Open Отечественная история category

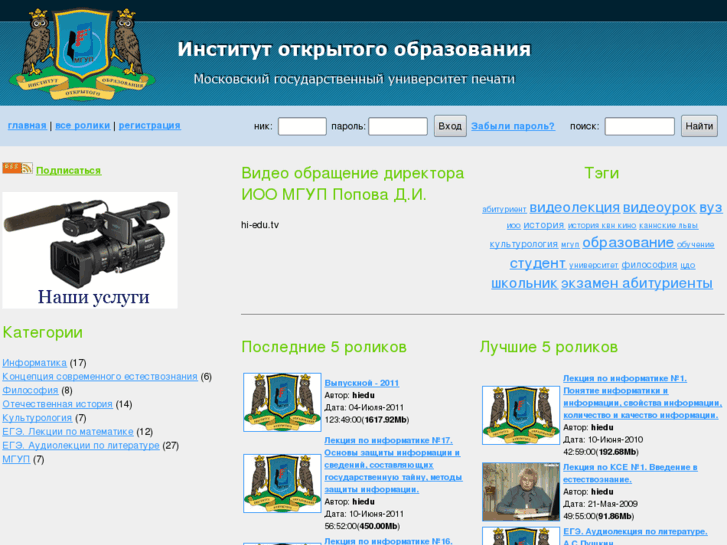(x=57, y=404)
